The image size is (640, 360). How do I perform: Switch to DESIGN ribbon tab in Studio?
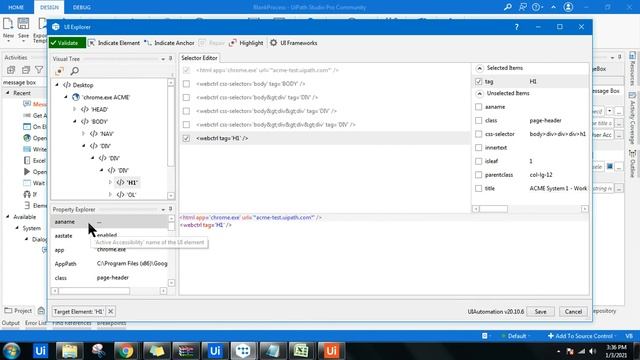click(49, 7)
